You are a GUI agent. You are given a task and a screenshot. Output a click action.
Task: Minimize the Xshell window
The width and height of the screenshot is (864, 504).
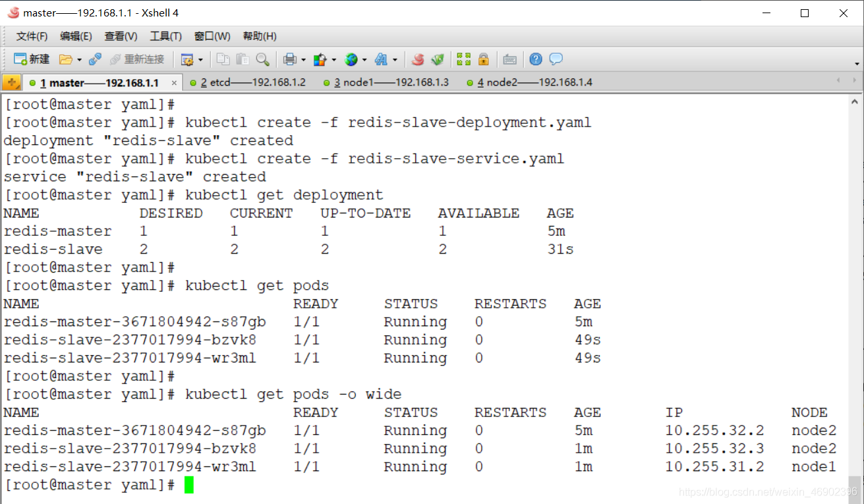(x=766, y=13)
